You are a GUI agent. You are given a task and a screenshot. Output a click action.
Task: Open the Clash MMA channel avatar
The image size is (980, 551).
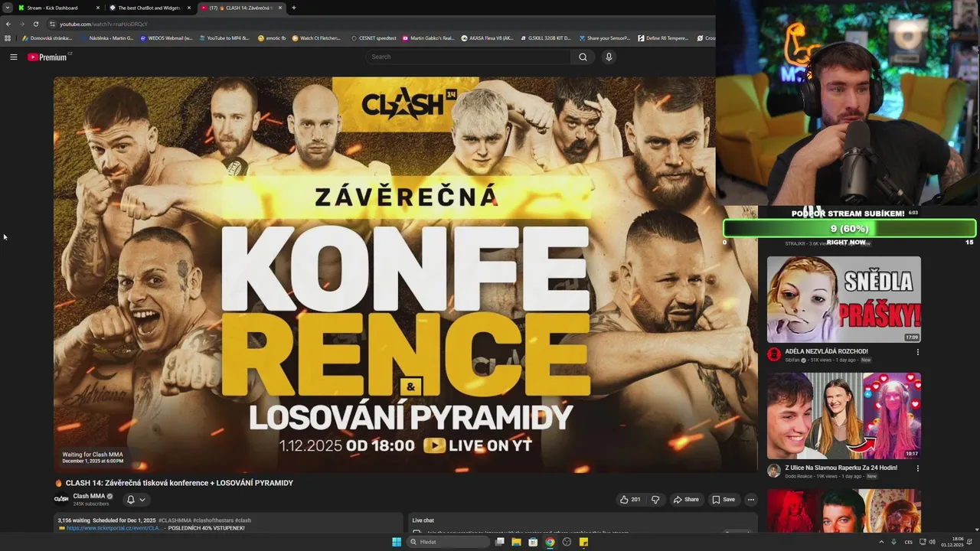coord(61,500)
